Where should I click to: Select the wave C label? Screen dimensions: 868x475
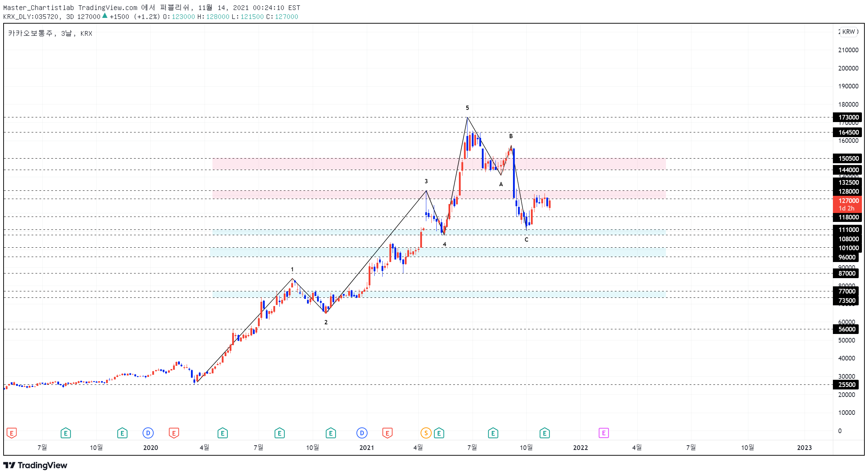point(526,239)
